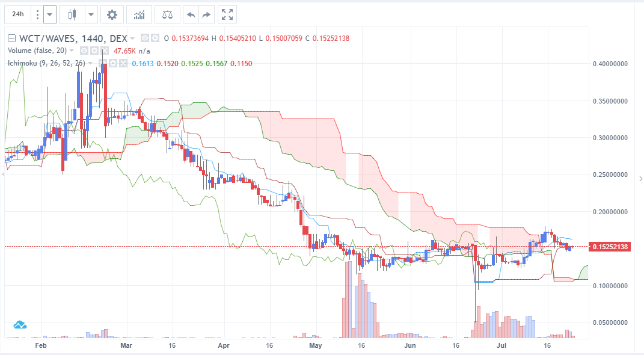
Task: Click the 0.35000000 price axis label
Action: [610, 101]
